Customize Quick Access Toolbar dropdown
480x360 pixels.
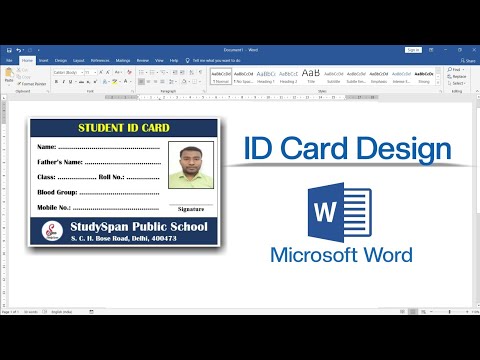click(x=39, y=50)
